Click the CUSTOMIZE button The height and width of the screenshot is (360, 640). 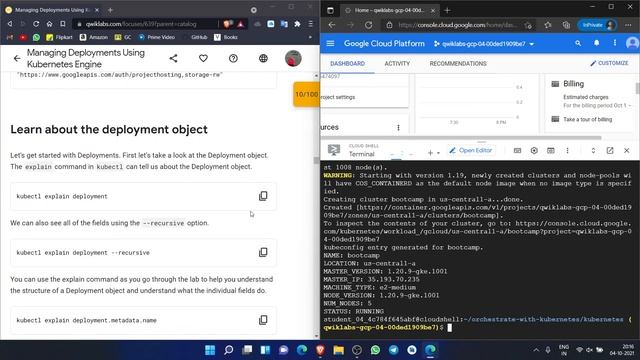click(x=609, y=63)
